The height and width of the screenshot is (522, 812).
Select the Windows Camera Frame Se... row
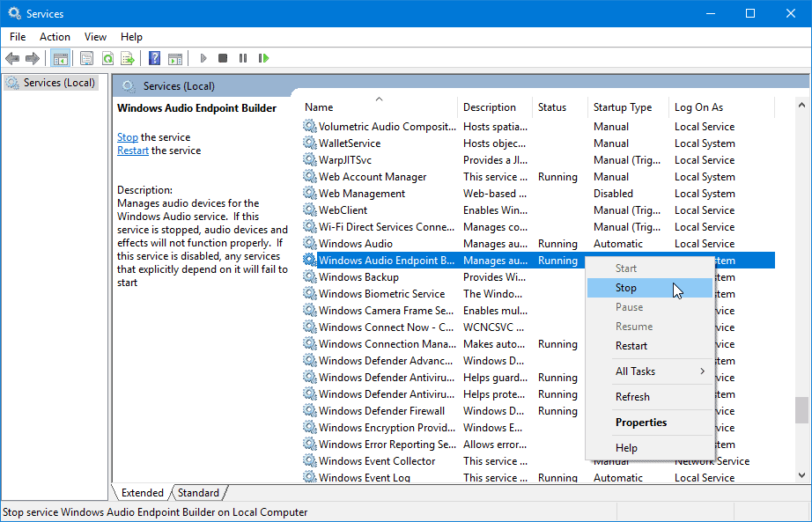(x=444, y=311)
